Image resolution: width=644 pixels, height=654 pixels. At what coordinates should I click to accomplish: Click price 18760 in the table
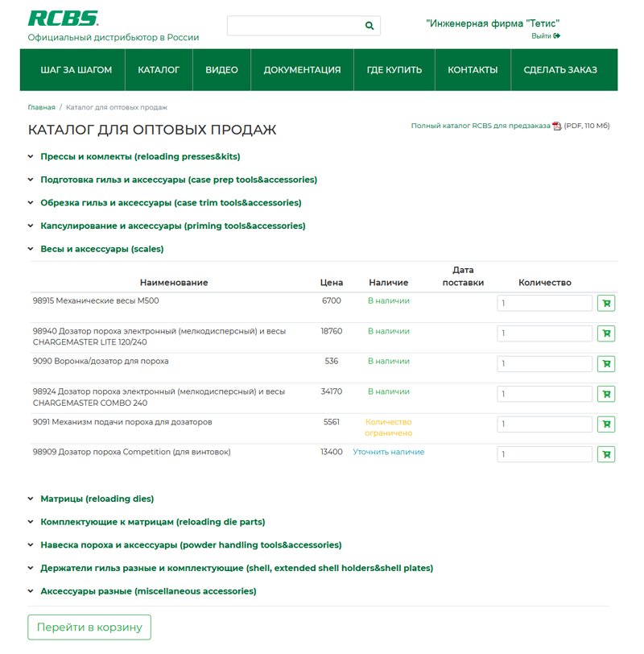[332, 331]
